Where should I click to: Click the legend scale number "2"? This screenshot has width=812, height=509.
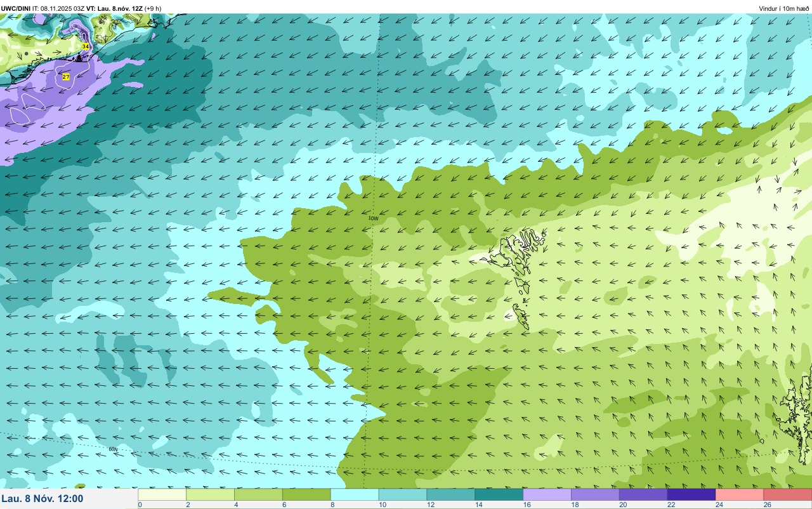(188, 505)
